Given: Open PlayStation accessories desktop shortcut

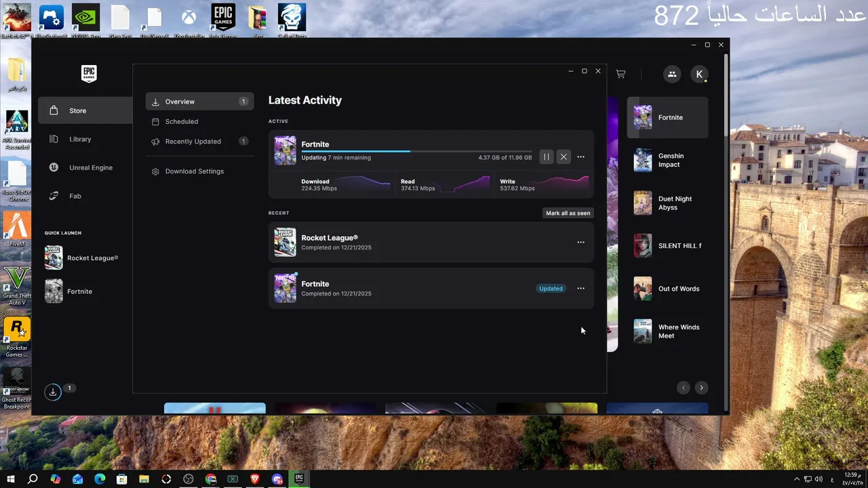Looking at the screenshot, I should 51,20.
